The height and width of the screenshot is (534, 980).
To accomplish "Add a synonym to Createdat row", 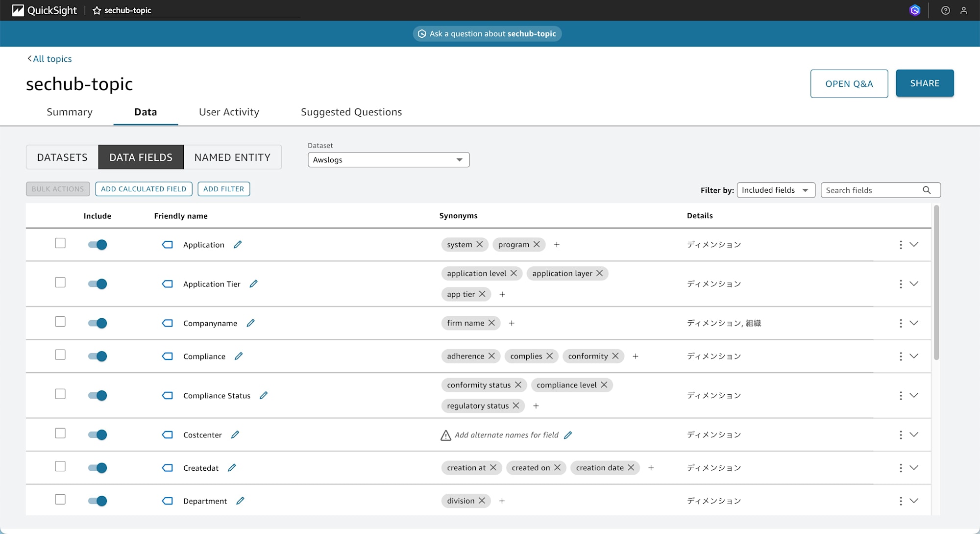I will (x=651, y=468).
